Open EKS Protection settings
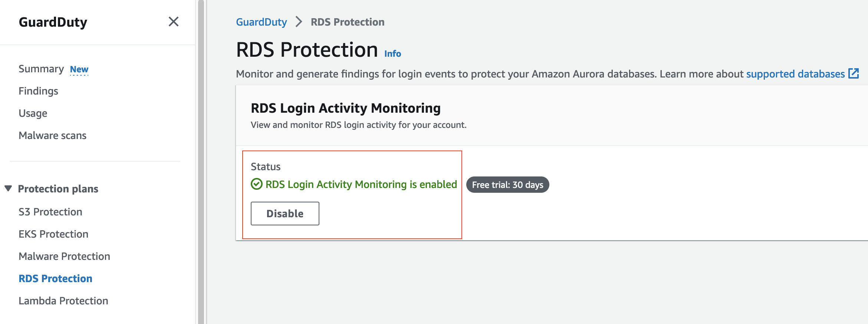 [53, 234]
